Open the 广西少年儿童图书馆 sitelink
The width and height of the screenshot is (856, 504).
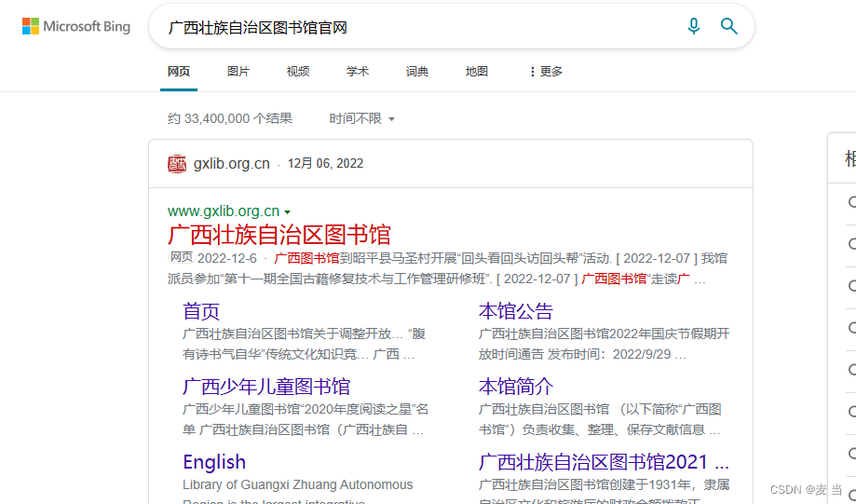[265, 387]
